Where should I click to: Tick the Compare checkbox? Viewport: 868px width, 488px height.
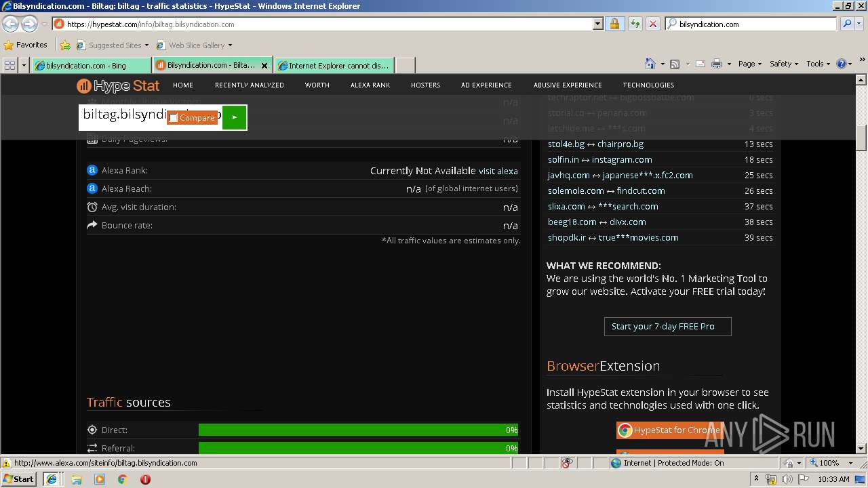(174, 118)
